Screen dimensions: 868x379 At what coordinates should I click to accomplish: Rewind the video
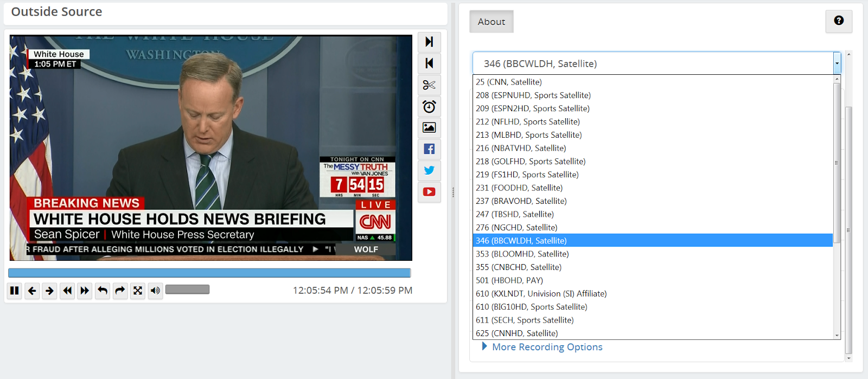point(67,291)
